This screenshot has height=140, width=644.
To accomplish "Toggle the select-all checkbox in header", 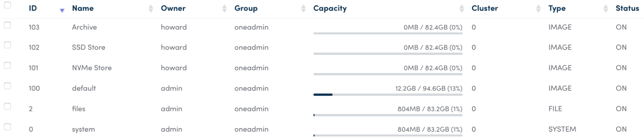I will point(7,5).
